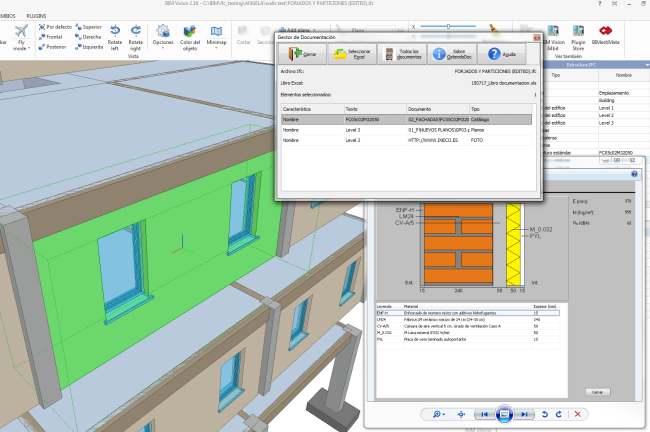Click Cerrar button in Gestor de Documentación

(x=301, y=53)
